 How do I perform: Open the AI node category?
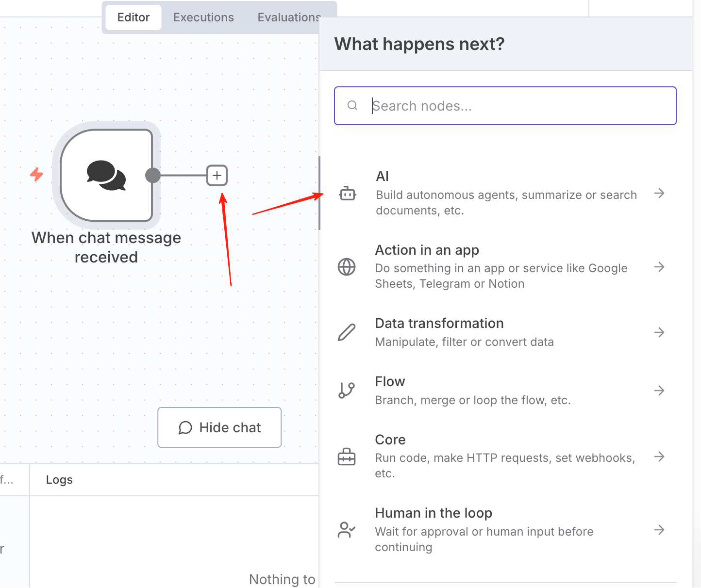[505, 193]
